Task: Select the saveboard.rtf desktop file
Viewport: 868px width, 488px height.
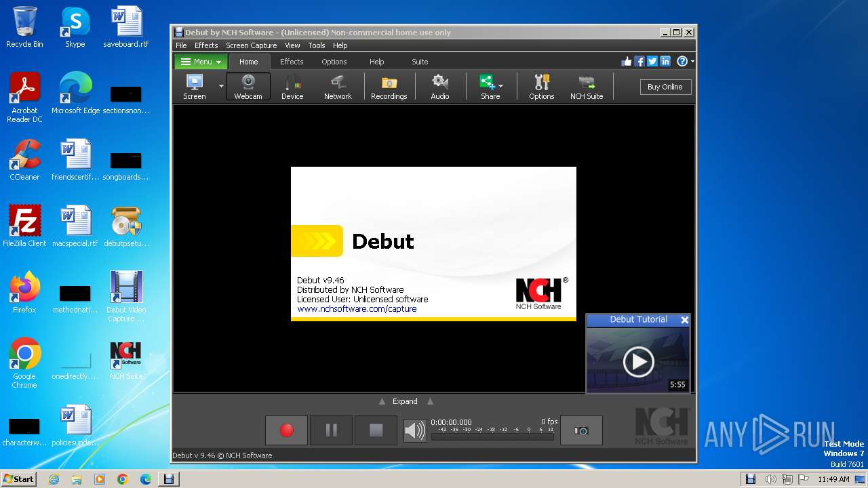Action: (126, 27)
